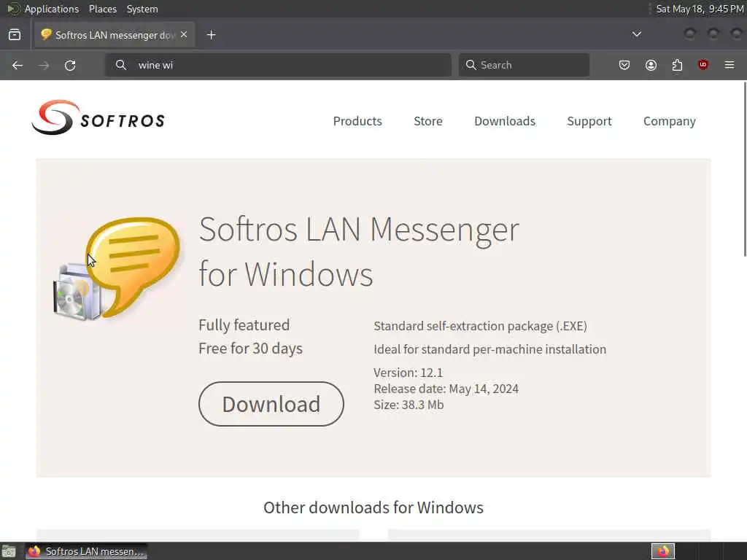The height and width of the screenshot is (560, 747).
Task: Click the 'Free for 30 days' text
Action: coord(250,349)
